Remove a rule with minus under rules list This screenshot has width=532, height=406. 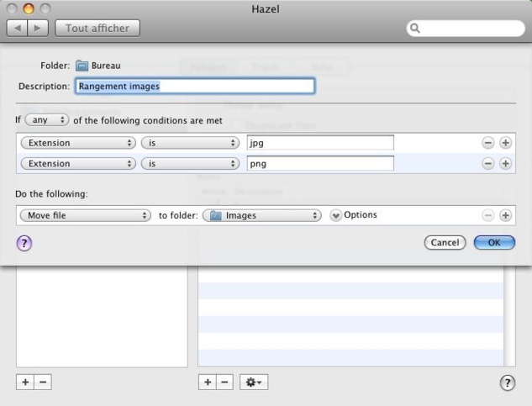tap(224, 382)
